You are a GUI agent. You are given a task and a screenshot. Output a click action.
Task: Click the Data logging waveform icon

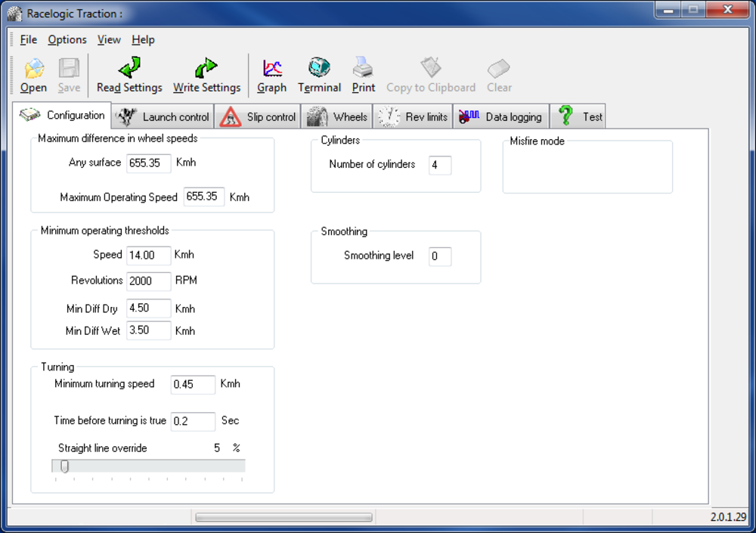click(469, 116)
